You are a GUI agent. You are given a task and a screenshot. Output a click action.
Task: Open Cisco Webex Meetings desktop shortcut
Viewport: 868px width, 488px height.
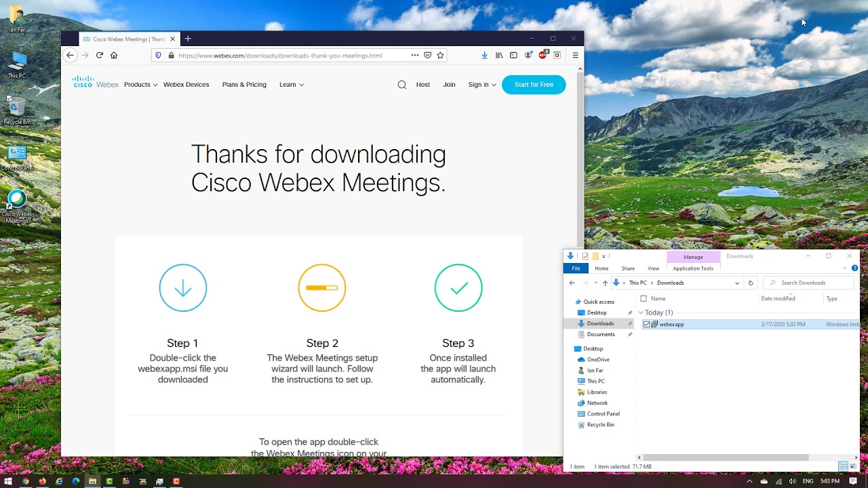(x=17, y=207)
